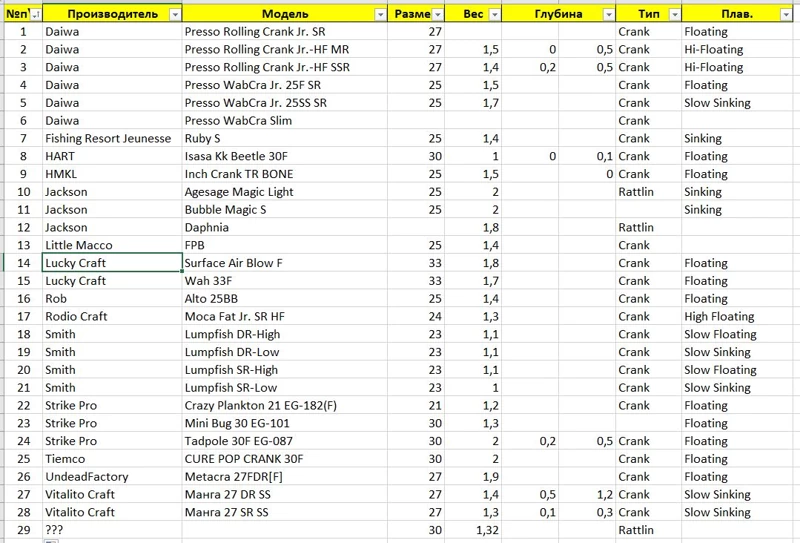The image size is (800, 543).
Task: Click the ??? cell in row 29
Action: coord(111,530)
